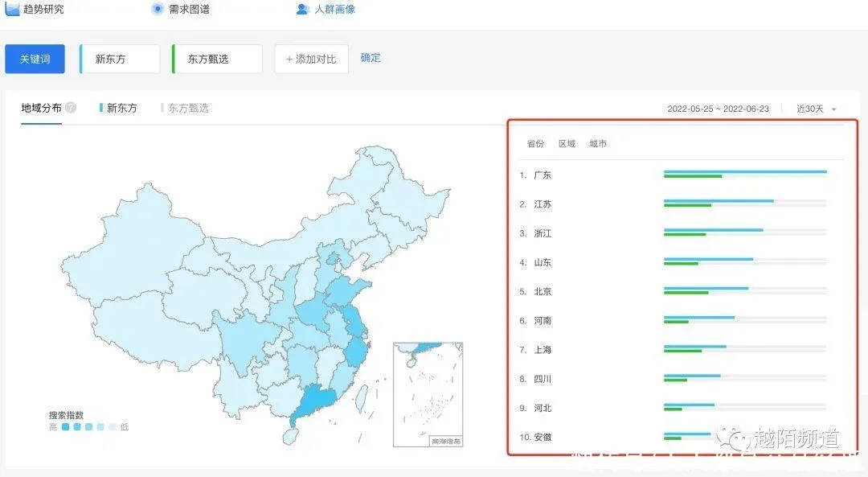Click the 南海诸岛 inset map
Image resolution: width=868 pixels, height=477 pixels.
click(426, 394)
